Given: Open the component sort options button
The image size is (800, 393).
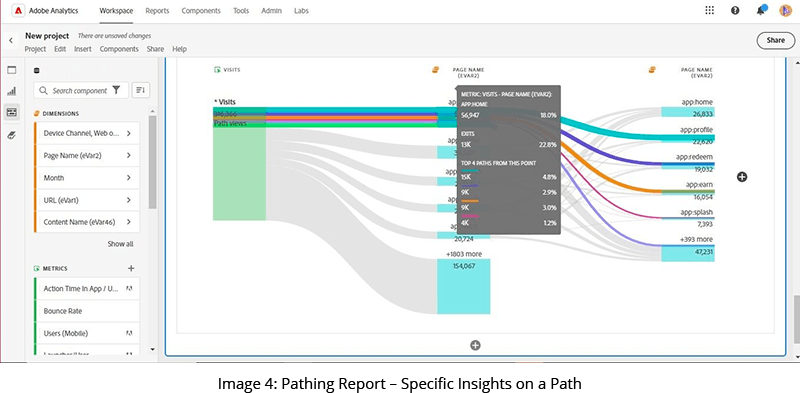Looking at the screenshot, I should [x=141, y=90].
